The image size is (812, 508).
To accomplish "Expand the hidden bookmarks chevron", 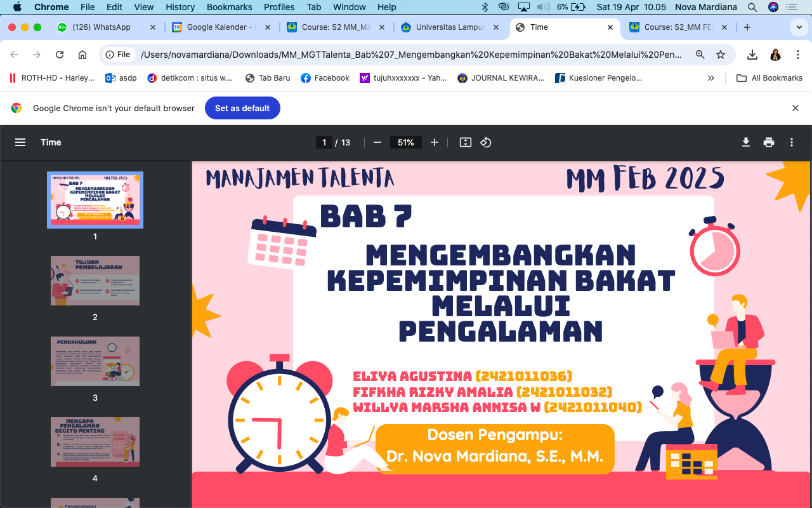I will [x=711, y=78].
